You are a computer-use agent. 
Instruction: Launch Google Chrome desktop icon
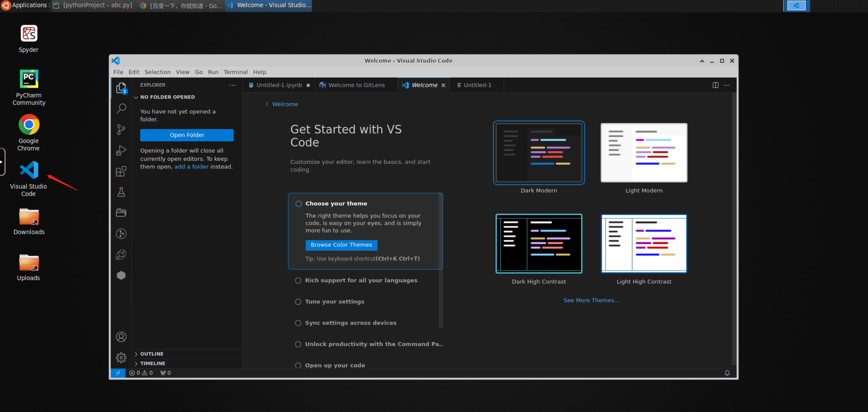(28, 133)
